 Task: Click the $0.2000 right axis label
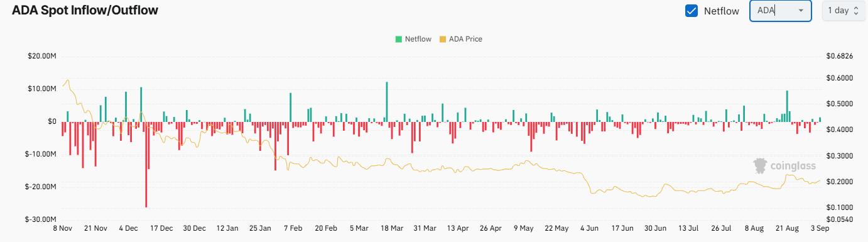(840, 182)
